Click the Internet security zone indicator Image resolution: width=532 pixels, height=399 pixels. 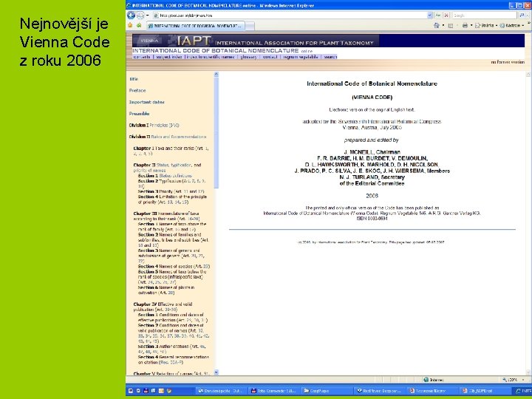tap(434, 380)
